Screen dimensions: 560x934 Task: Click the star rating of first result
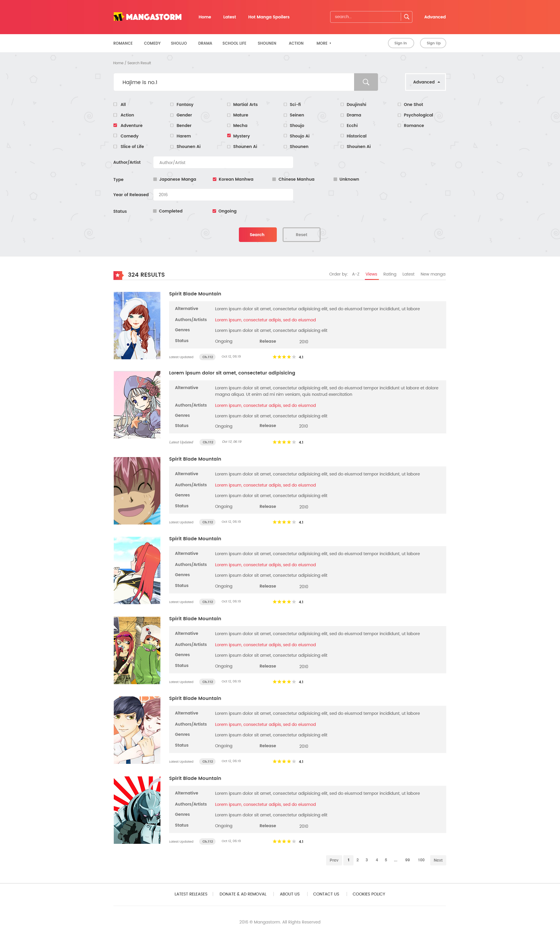click(284, 357)
